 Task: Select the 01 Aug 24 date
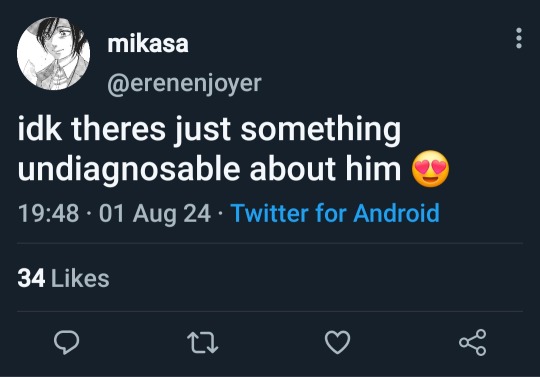point(155,214)
